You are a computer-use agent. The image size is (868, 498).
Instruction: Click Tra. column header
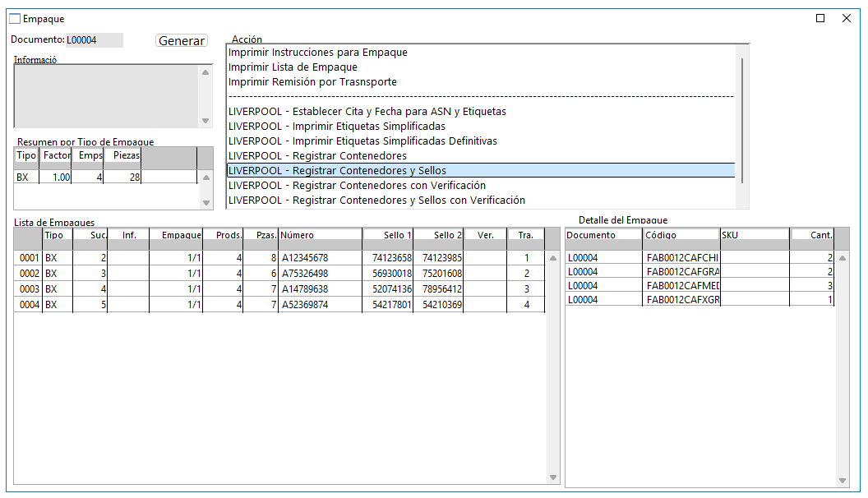(526, 236)
